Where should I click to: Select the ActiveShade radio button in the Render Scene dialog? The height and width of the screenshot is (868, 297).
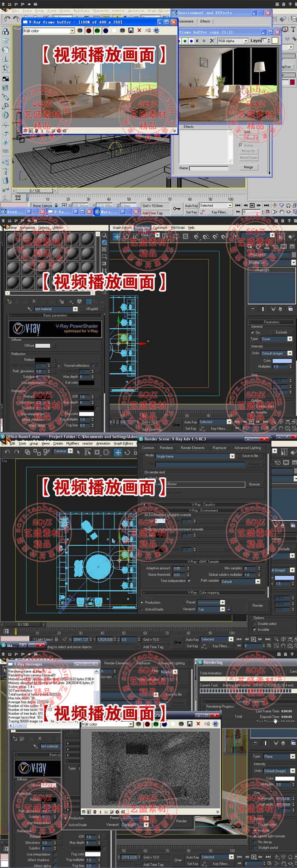(142, 609)
